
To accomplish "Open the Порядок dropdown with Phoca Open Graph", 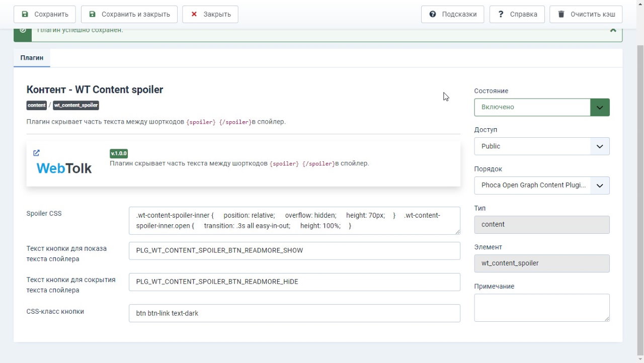I will [x=542, y=186].
